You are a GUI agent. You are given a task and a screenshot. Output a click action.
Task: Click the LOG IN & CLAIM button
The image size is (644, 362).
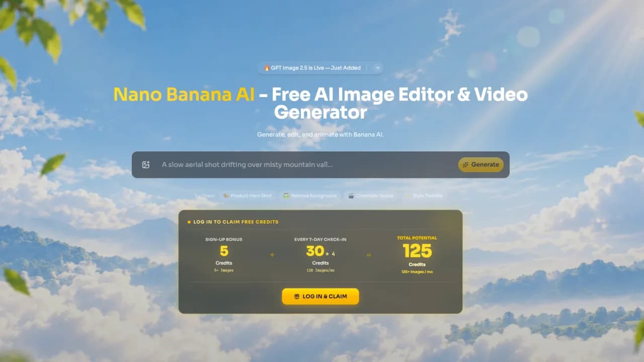pyautogui.click(x=320, y=296)
